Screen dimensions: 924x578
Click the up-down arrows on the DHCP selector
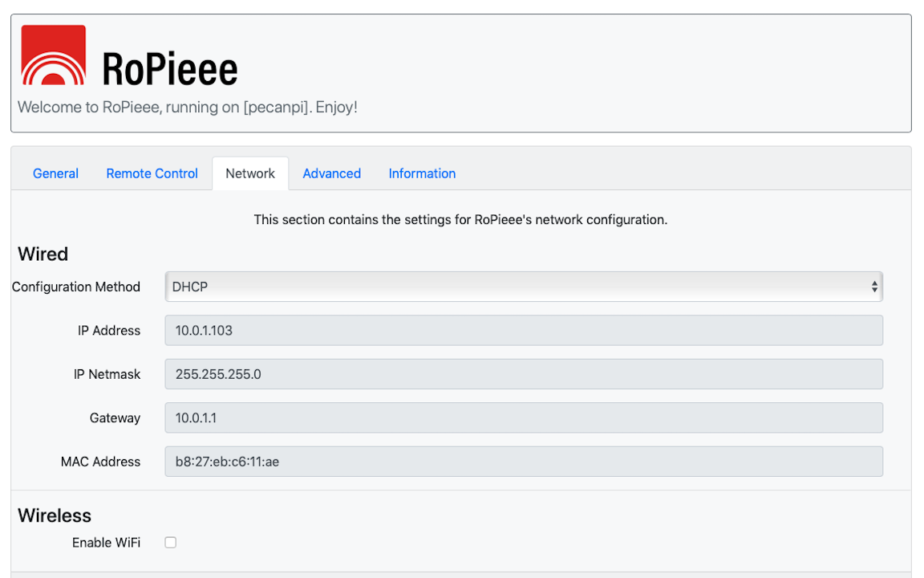coord(874,287)
